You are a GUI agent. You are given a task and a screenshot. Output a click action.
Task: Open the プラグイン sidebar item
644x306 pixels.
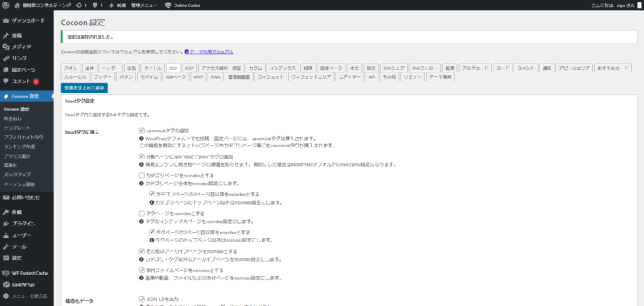(x=27, y=224)
